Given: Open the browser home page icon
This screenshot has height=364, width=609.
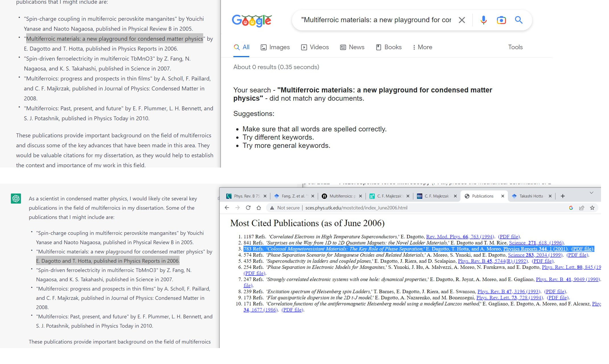Looking at the screenshot, I should (x=259, y=208).
